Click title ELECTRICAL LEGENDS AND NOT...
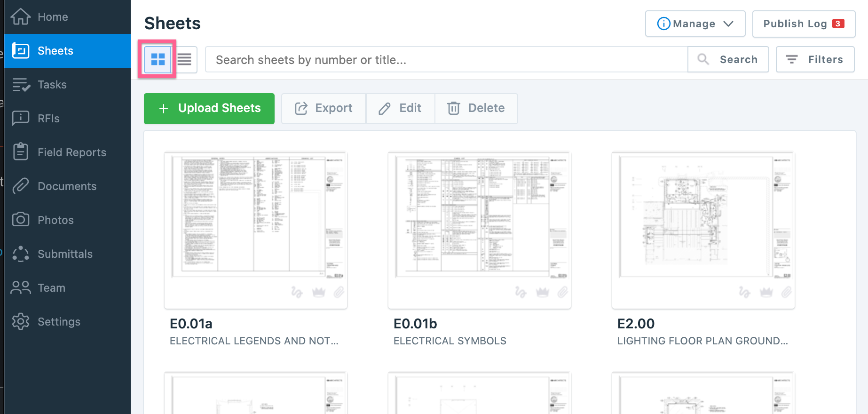Image resolution: width=868 pixels, height=414 pixels. (x=254, y=341)
